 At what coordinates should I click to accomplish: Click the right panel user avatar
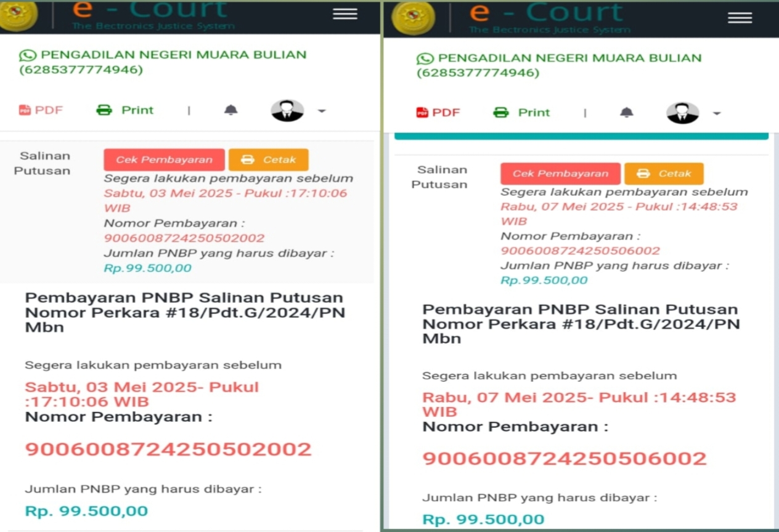click(x=683, y=113)
